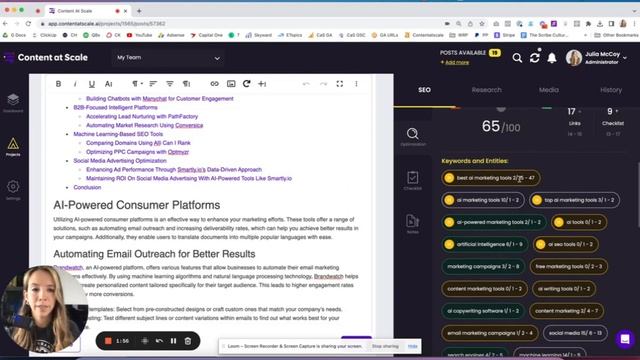Expand the My Team dropdown

[168, 58]
